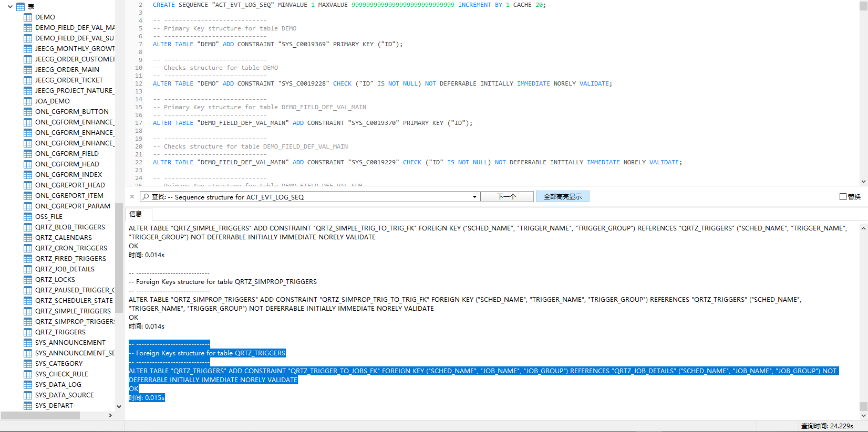868x432 pixels.
Task: Click table icon beside ONL_CGFORM_BUTTON
Action: (28, 112)
